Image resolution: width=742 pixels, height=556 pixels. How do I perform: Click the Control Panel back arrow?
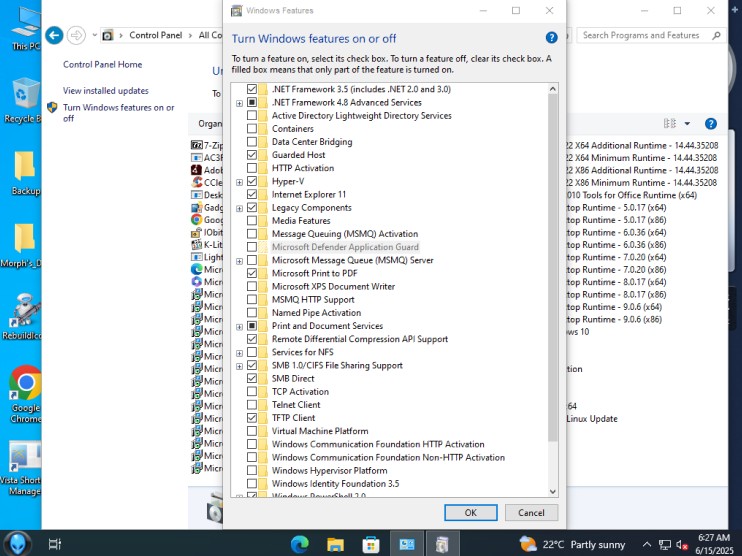[x=54, y=35]
